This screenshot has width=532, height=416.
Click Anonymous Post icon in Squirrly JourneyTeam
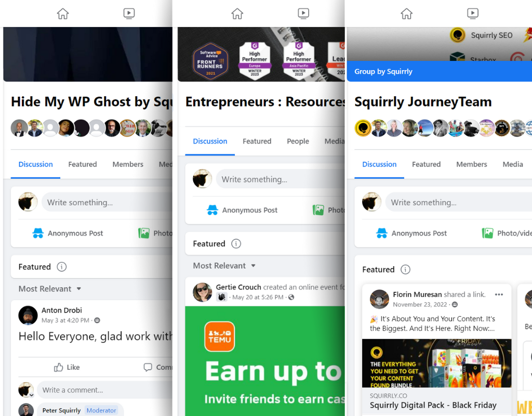tap(382, 233)
